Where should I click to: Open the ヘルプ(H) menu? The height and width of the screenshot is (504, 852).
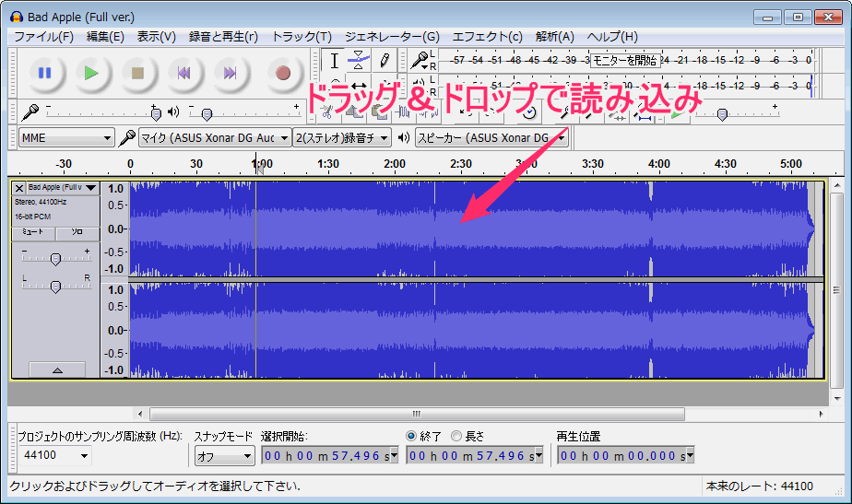pyautogui.click(x=612, y=36)
